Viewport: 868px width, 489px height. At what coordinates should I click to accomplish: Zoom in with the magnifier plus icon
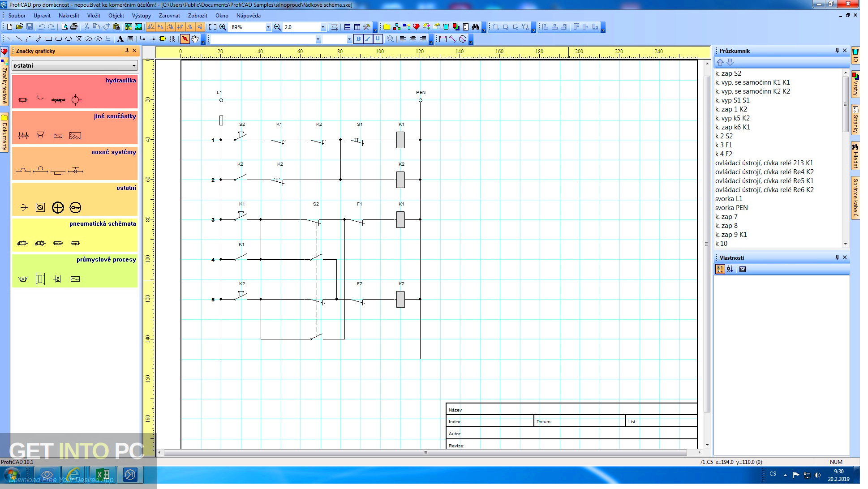(223, 27)
